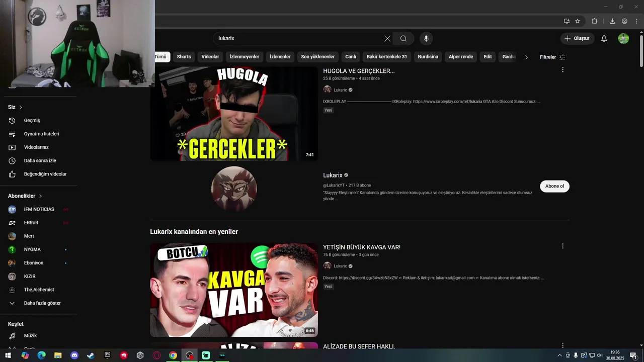This screenshot has width=644, height=362.
Task: Click the magnifier search button
Action: [x=404, y=39]
